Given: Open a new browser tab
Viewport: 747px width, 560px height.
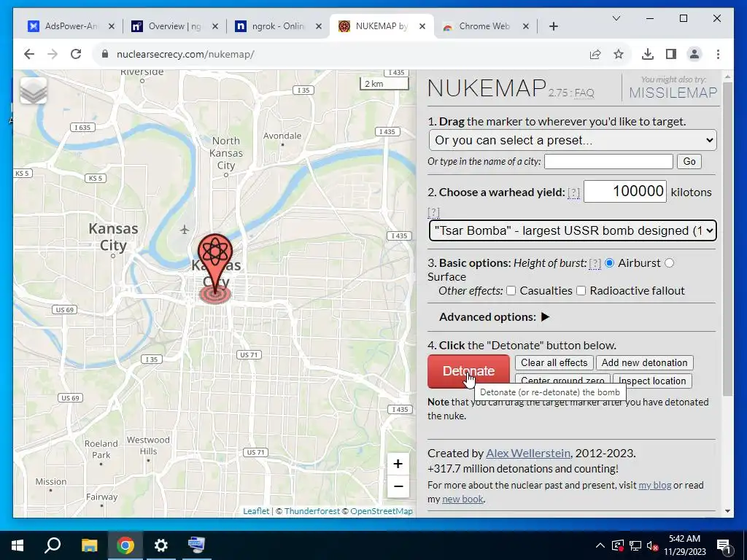Looking at the screenshot, I should (x=554, y=26).
